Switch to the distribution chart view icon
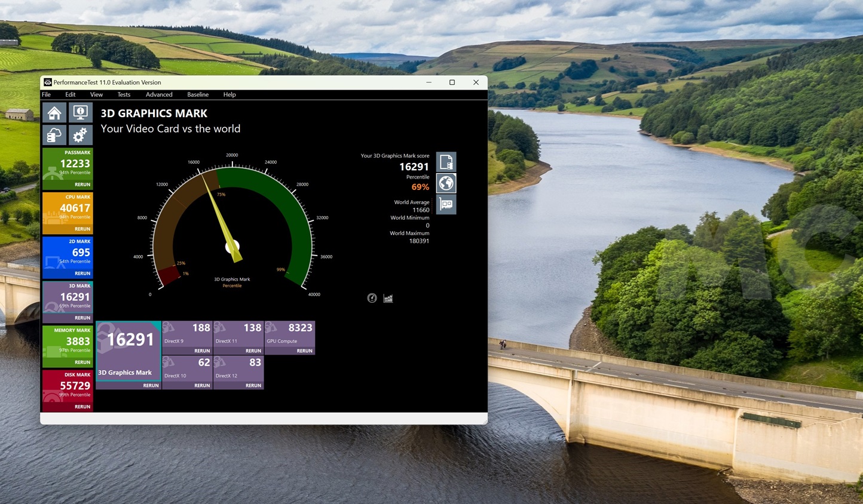 [388, 298]
